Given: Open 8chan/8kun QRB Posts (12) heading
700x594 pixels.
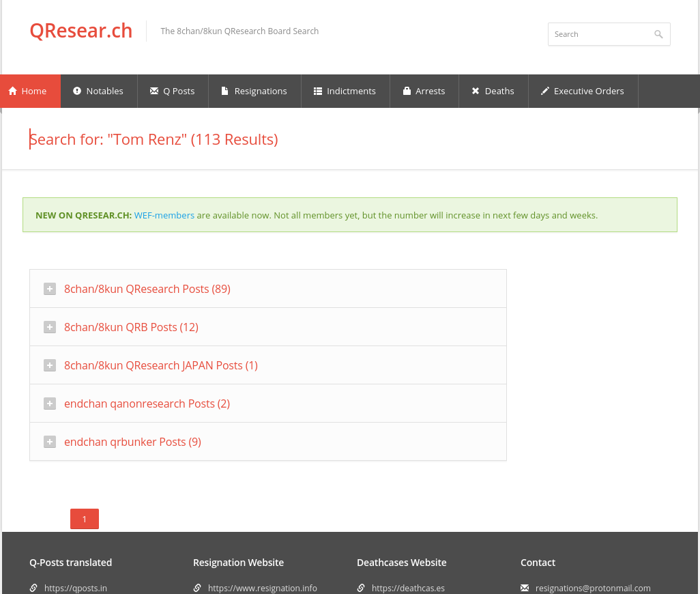Looking at the screenshot, I should pyautogui.click(x=131, y=327).
